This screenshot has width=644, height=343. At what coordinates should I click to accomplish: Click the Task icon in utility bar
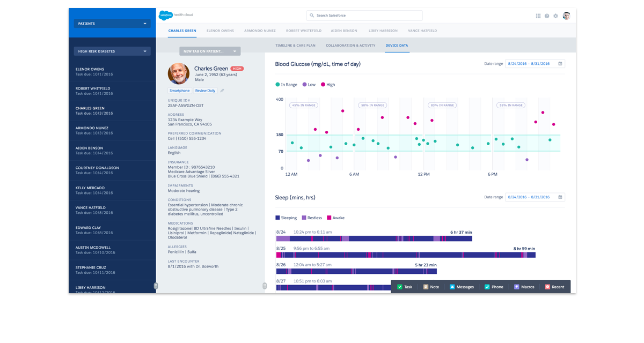tap(400, 287)
